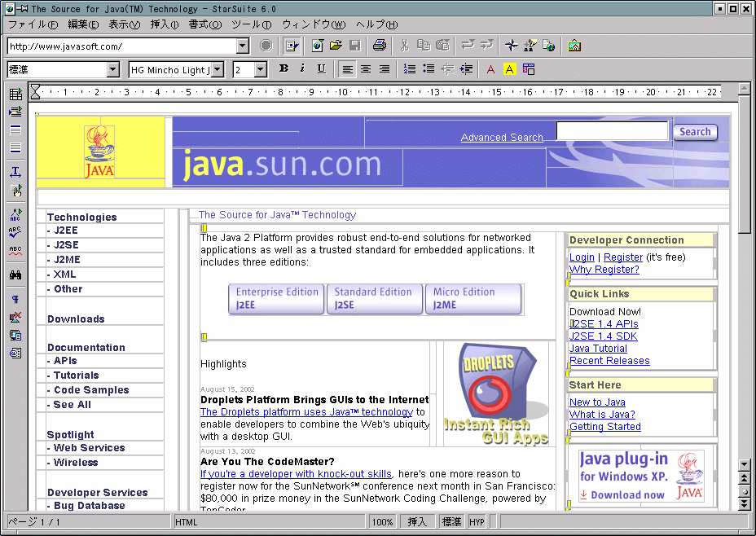Click the Enterprise Edition J2EE button
Image resolution: width=756 pixels, height=536 pixels.
(276, 299)
